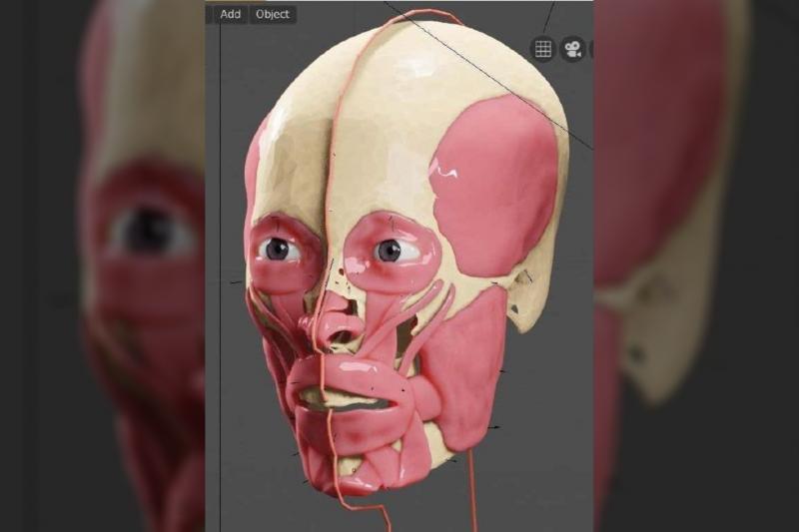799x532 pixels.
Task: Toggle the camera view icon
Action: coord(572,49)
